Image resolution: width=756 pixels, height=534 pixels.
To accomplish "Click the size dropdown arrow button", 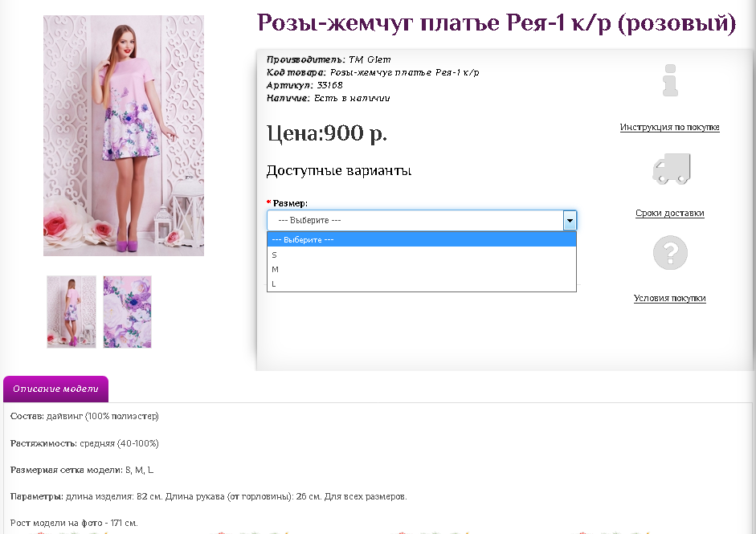I will 570,220.
